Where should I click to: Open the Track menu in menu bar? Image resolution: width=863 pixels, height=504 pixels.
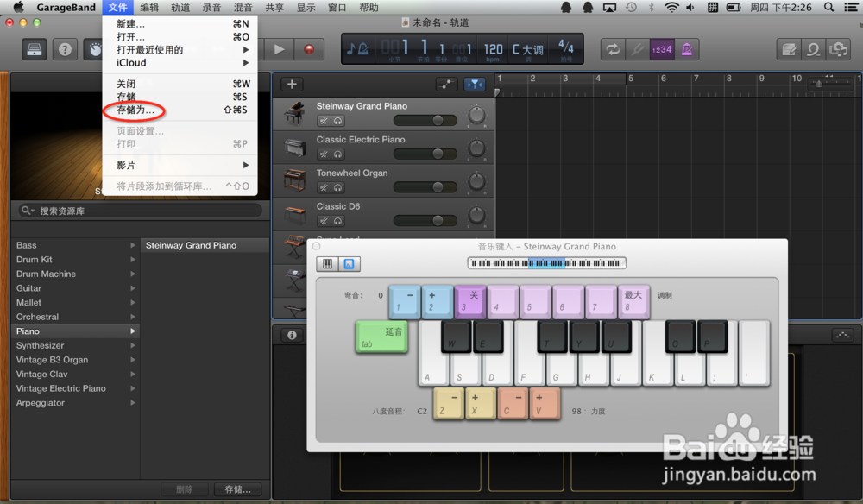[180, 7]
